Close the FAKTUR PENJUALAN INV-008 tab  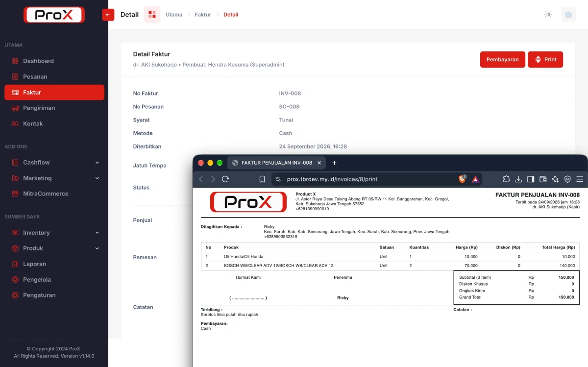(319, 163)
